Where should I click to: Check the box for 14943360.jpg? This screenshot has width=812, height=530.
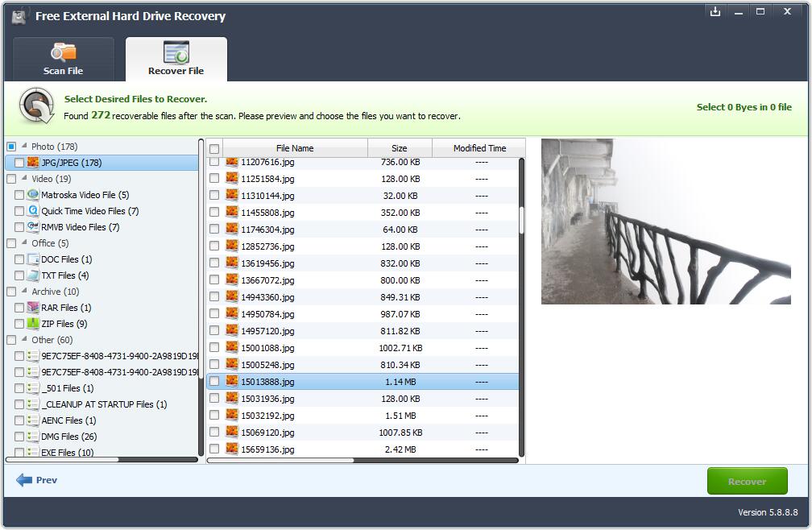[x=214, y=296]
